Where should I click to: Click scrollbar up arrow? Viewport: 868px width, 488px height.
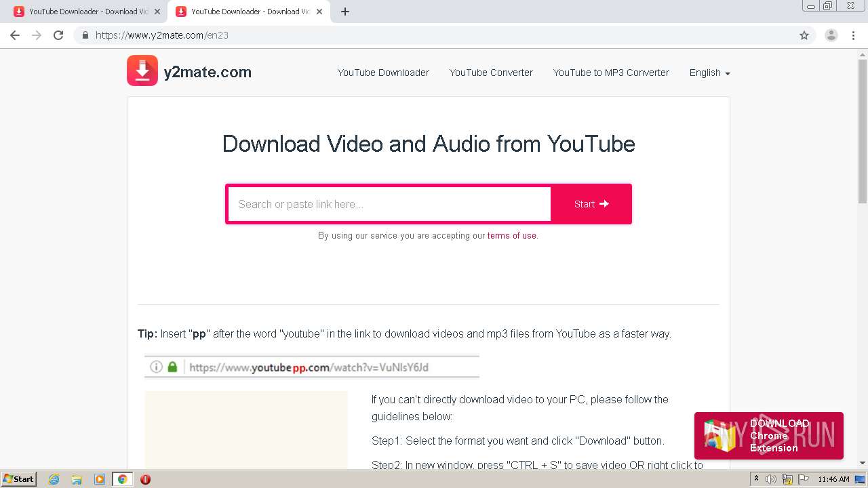coord(863,54)
